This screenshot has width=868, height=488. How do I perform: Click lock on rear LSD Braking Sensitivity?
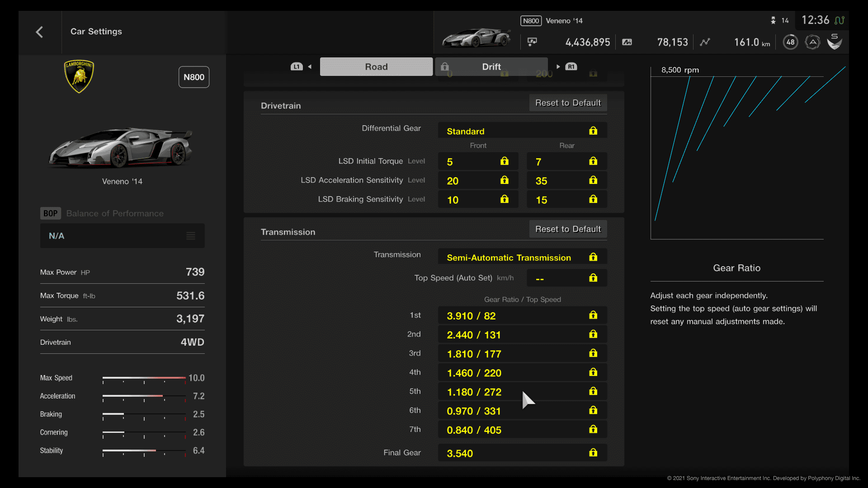(593, 199)
